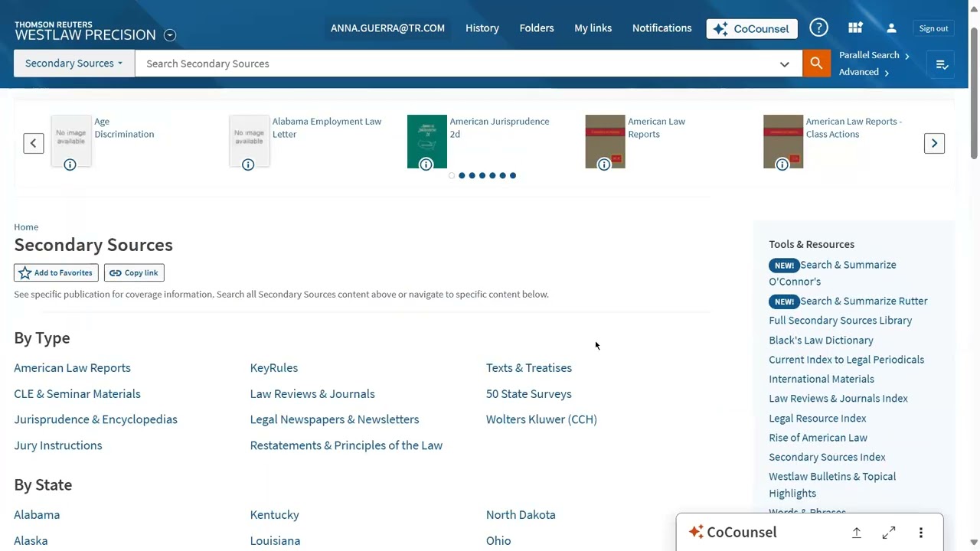Go to the previous carousel publications
Viewport: 980px width, 551px height.
click(34, 143)
